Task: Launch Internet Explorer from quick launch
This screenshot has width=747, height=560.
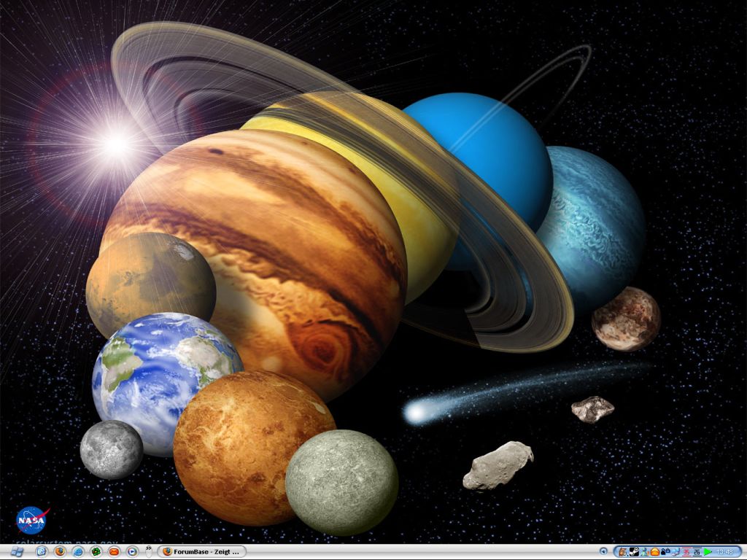Action: tap(78, 551)
